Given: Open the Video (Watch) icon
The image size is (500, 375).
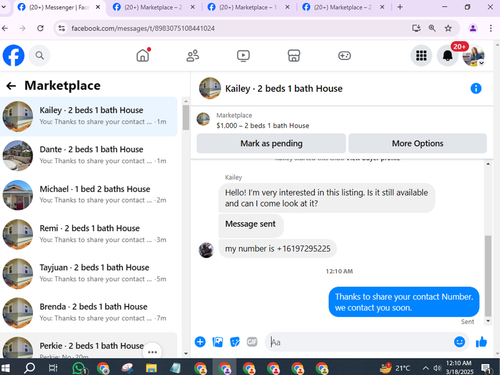Looking at the screenshot, I should 243,55.
